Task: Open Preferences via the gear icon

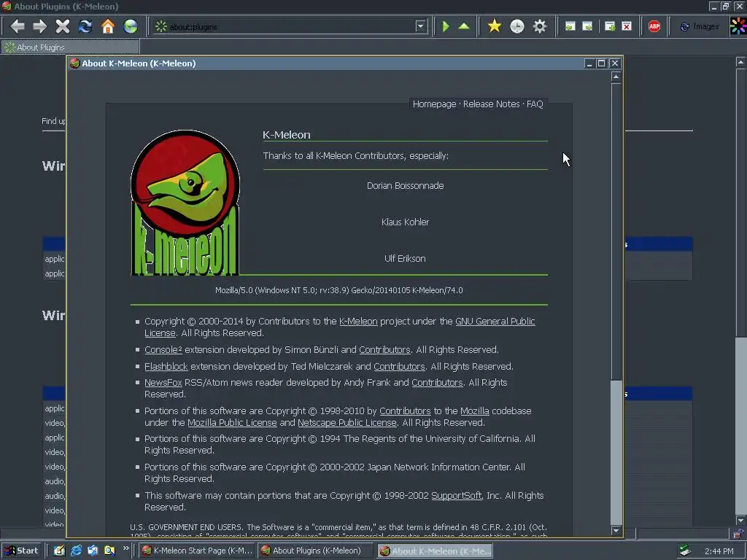Action: (539, 26)
